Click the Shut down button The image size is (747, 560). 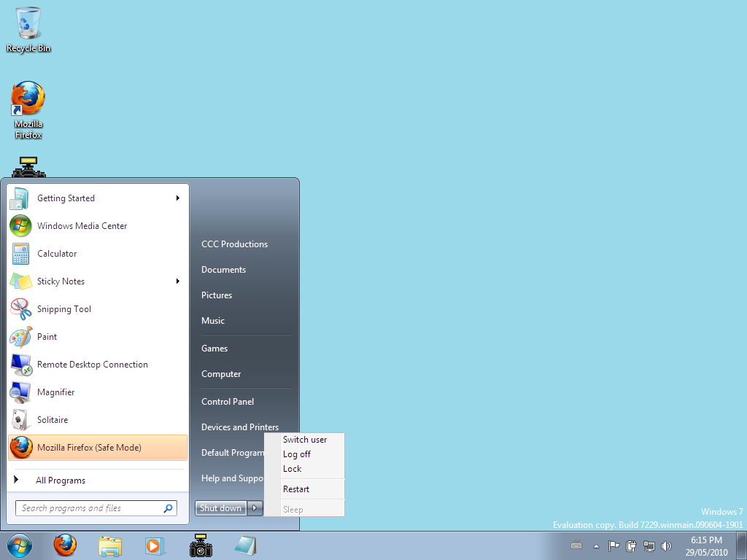point(221,508)
